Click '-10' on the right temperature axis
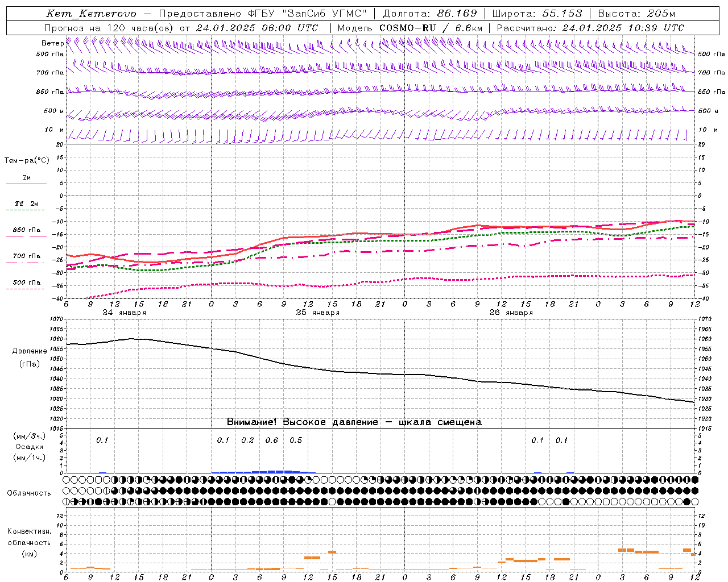Viewport: 728px width, 582px height. (x=705, y=222)
